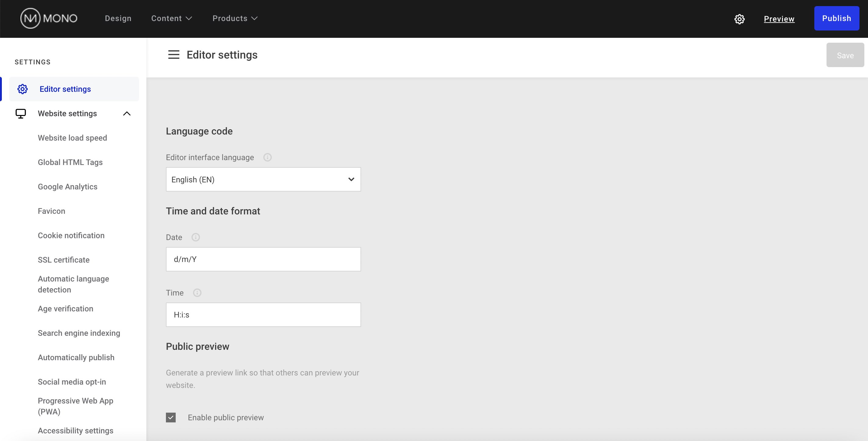Open Age verification settings

65,309
